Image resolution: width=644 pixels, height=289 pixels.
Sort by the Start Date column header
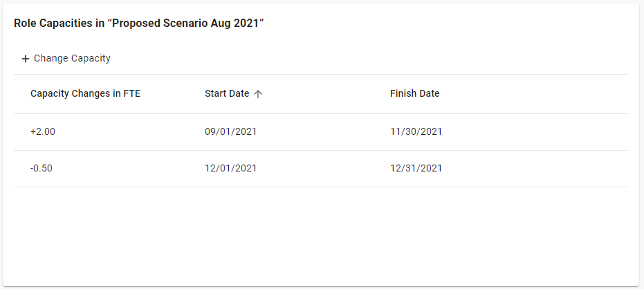tap(227, 94)
